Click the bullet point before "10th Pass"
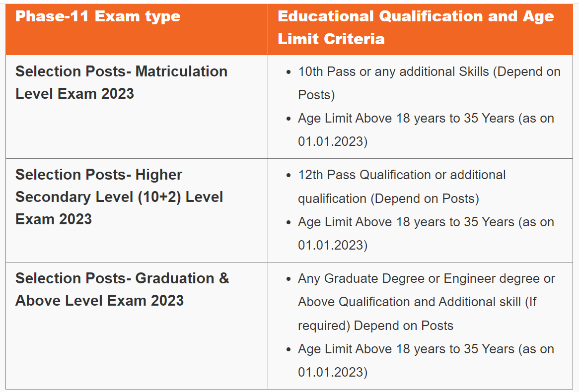This screenshot has height=392, width=579. coord(289,72)
